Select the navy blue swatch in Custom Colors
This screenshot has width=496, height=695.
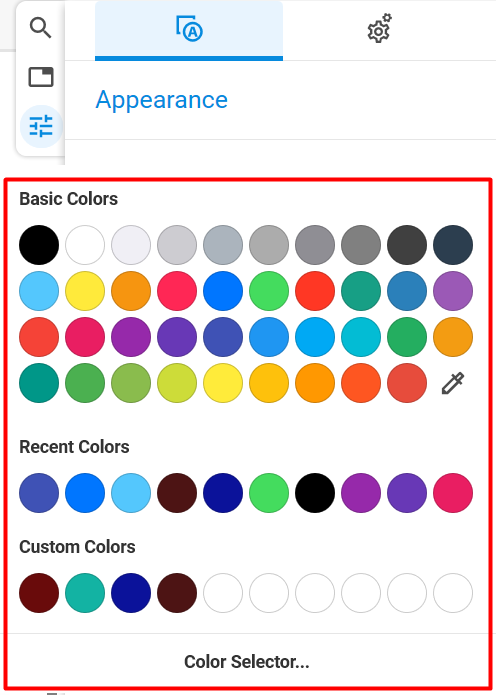tap(131, 593)
